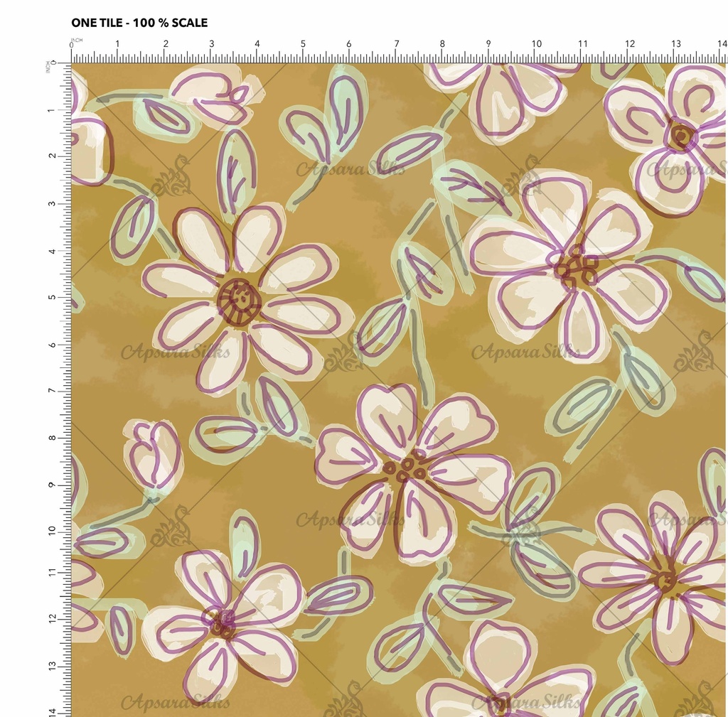Viewport: 728px width, 717px height.
Task: Click the Apsara Silks watermark at bottom left
Action: pos(175,703)
